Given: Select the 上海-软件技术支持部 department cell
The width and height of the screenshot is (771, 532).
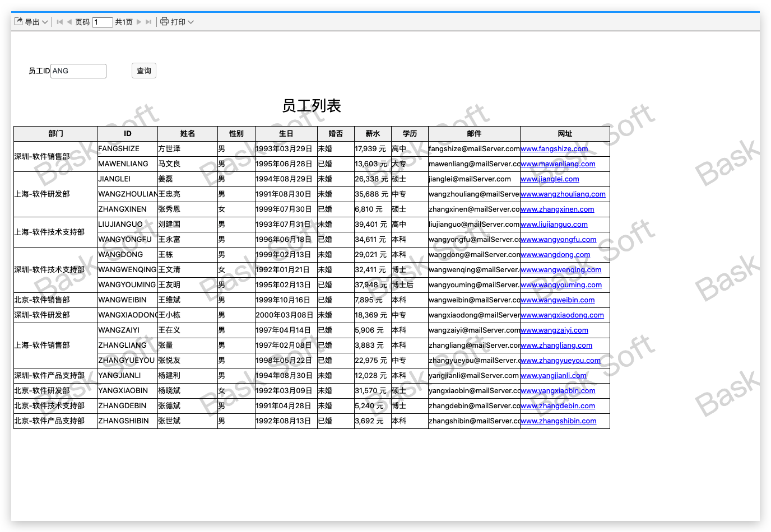Looking at the screenshot, I should (55, 232).
